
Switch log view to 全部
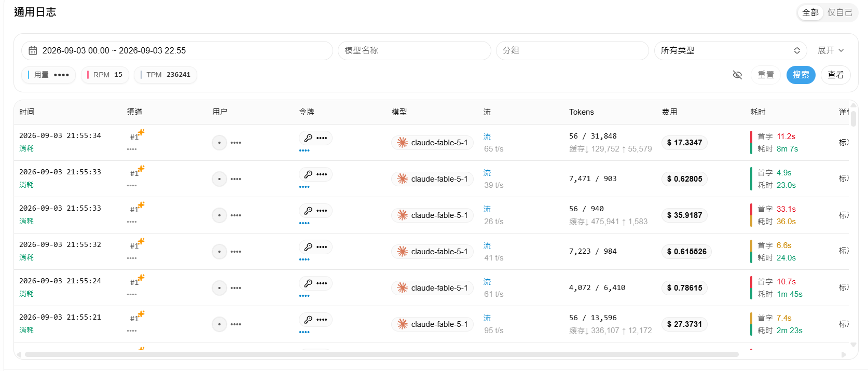tap(810, 12)
